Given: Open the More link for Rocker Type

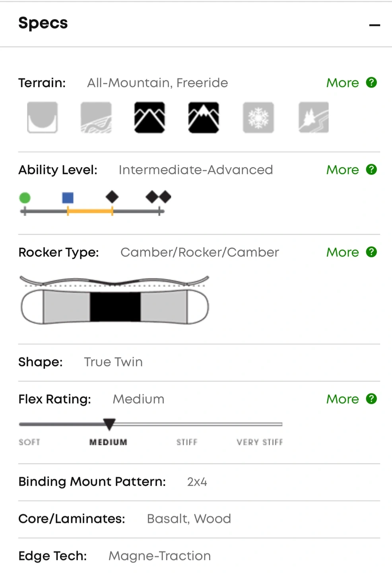Looking at the screenshot, I should (x=342, y=252).
